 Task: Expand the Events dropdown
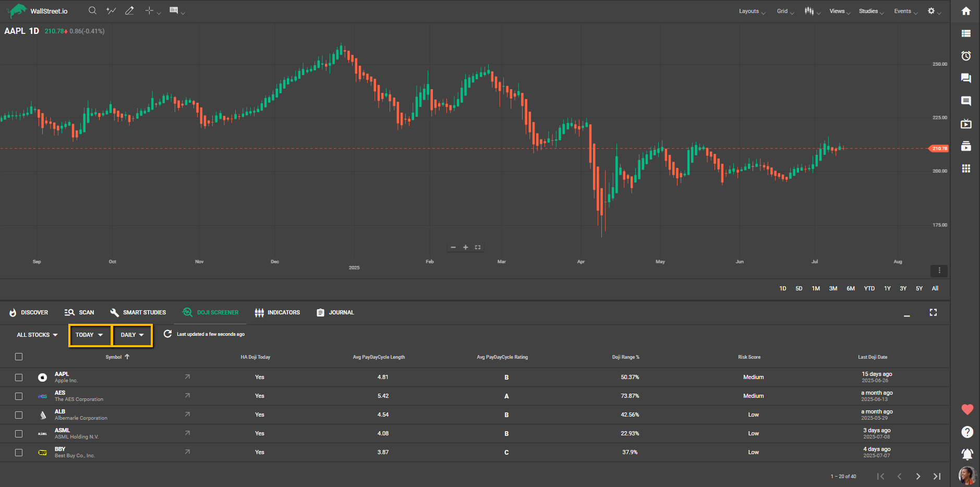pos(905,11)
